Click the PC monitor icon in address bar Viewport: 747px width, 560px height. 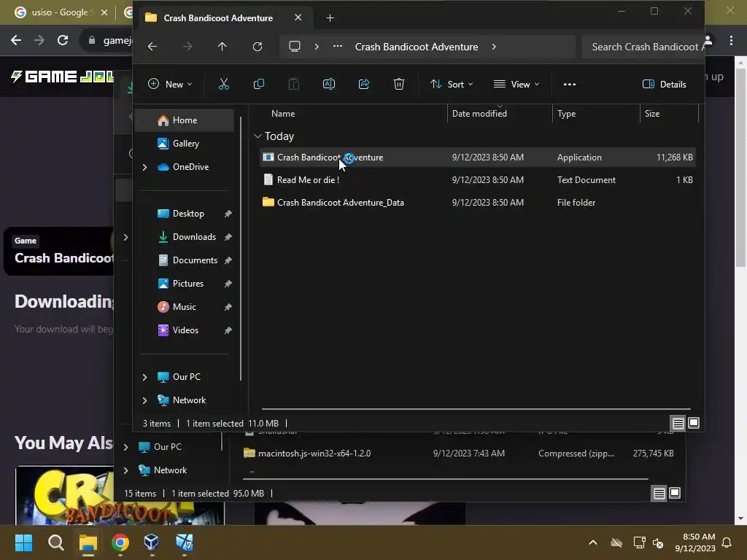[295, 47]
